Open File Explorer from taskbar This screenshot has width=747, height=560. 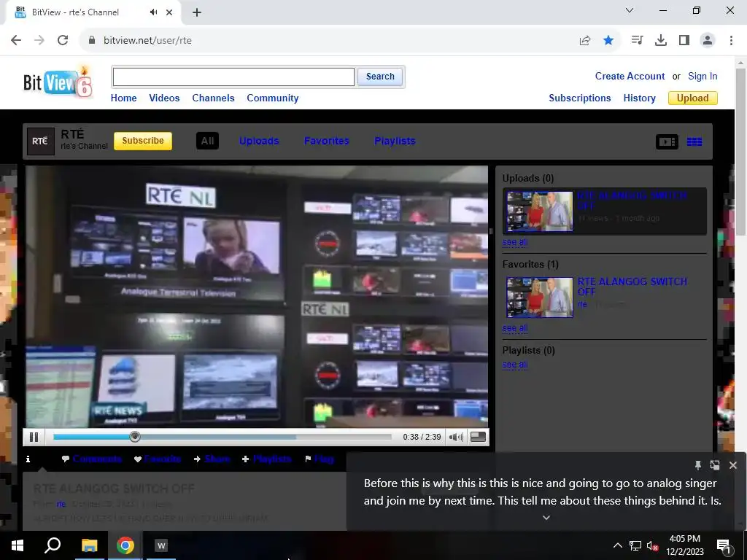point(89,545)
